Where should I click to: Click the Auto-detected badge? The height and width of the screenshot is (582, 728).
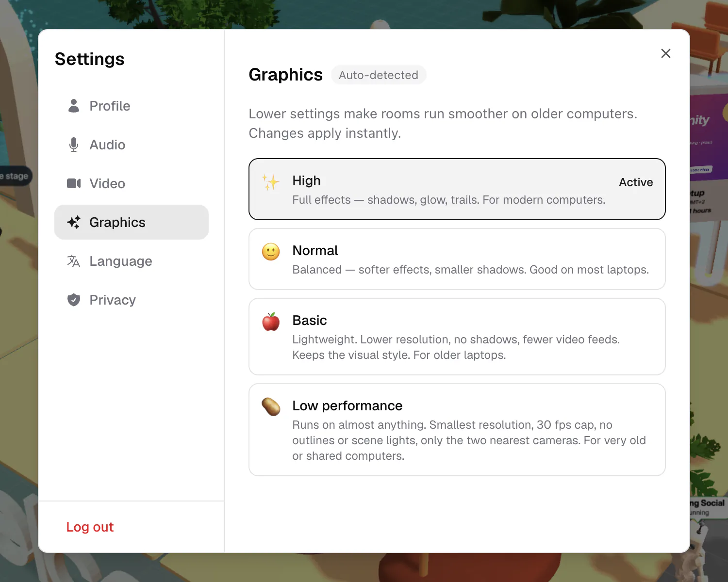(x=379, y=75)
